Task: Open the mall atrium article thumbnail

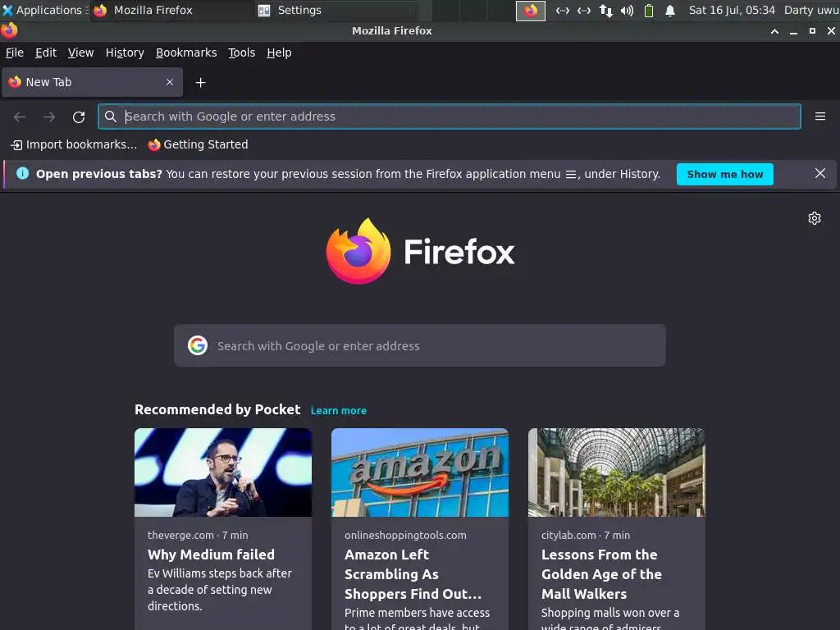Action: pos(617,472)
